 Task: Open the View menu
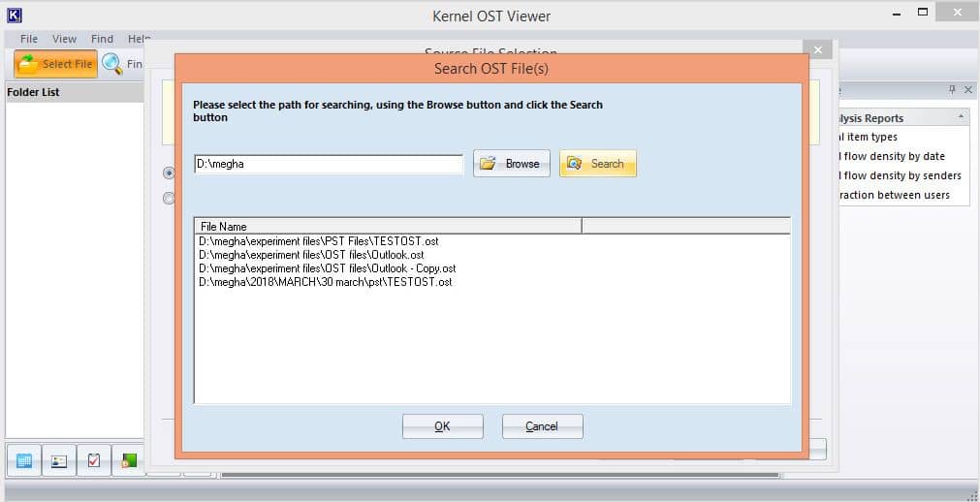coord(64,39)
